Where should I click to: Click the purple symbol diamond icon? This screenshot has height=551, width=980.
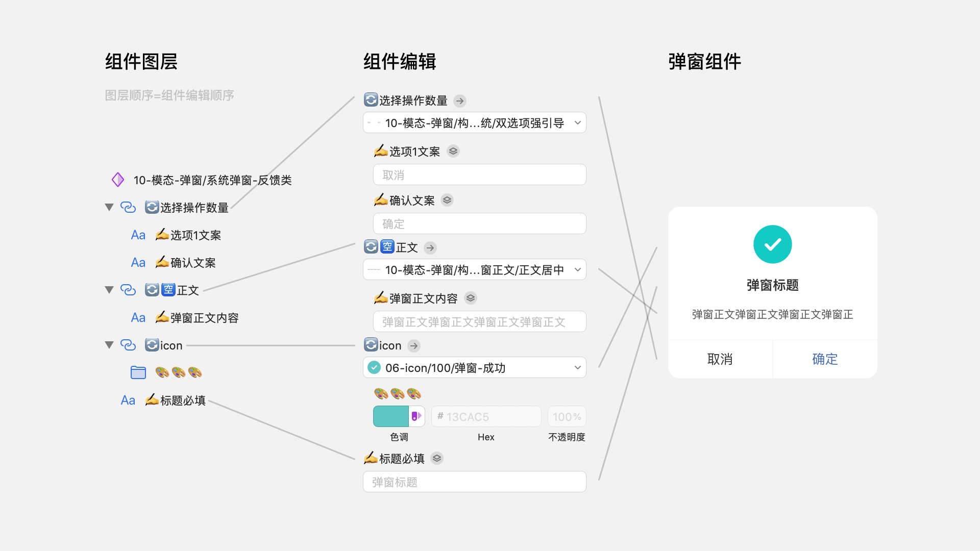pos(118,180)
